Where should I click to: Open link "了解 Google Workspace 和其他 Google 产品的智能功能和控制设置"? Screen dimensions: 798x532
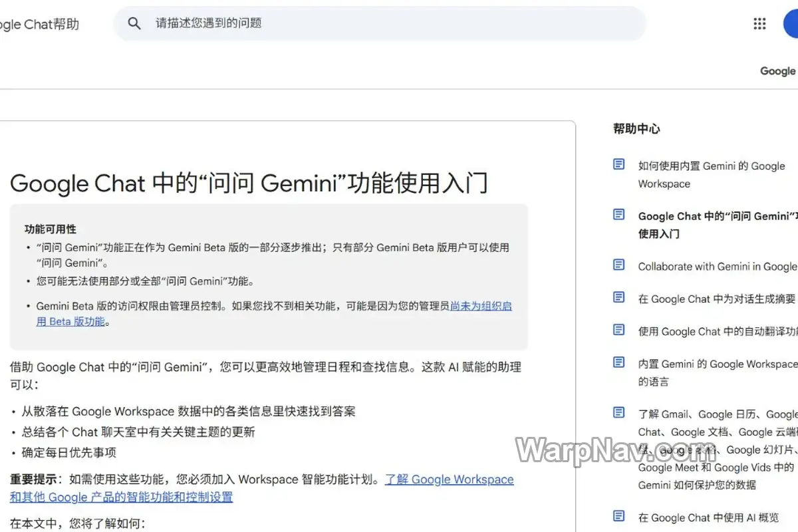[262, 488]
